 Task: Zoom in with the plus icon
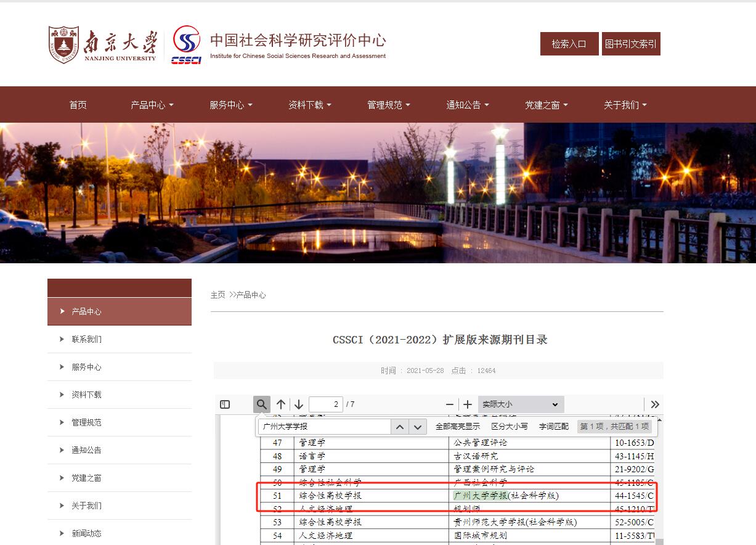coord(468,404)
